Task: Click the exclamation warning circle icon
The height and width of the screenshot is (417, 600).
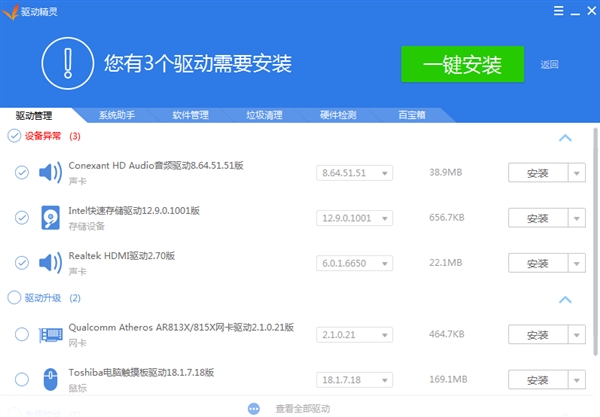Action: pyautogui.click(x=68, y=64)
